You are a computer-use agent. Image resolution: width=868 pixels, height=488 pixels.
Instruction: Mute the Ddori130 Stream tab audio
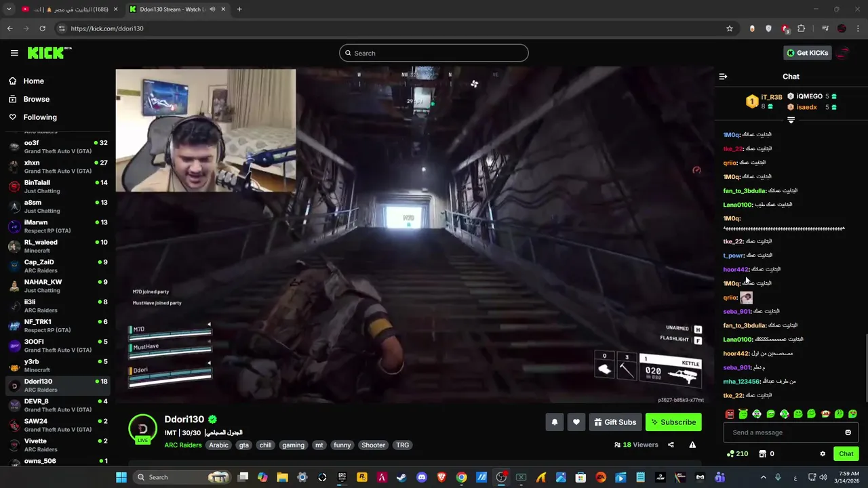[x=212, y=9]
